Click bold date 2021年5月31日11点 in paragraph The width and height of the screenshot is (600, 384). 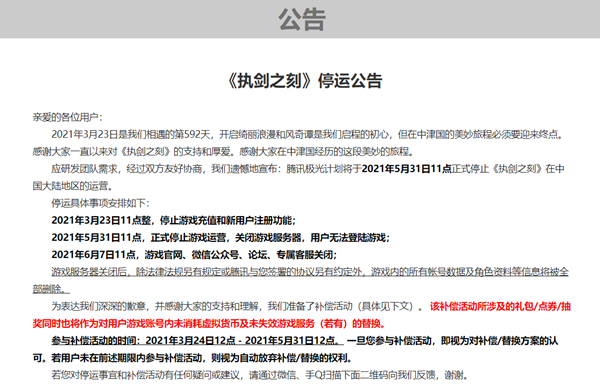[407, 169]
